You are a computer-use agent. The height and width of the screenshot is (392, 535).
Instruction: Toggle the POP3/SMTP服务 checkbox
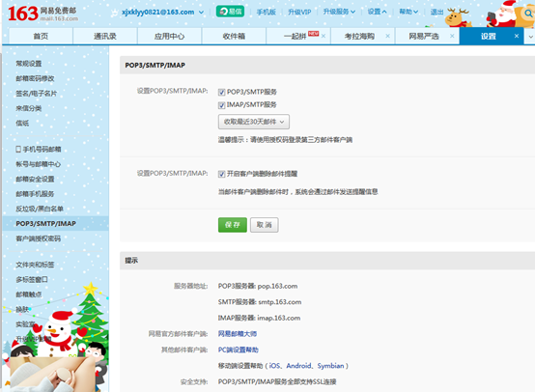222,92
